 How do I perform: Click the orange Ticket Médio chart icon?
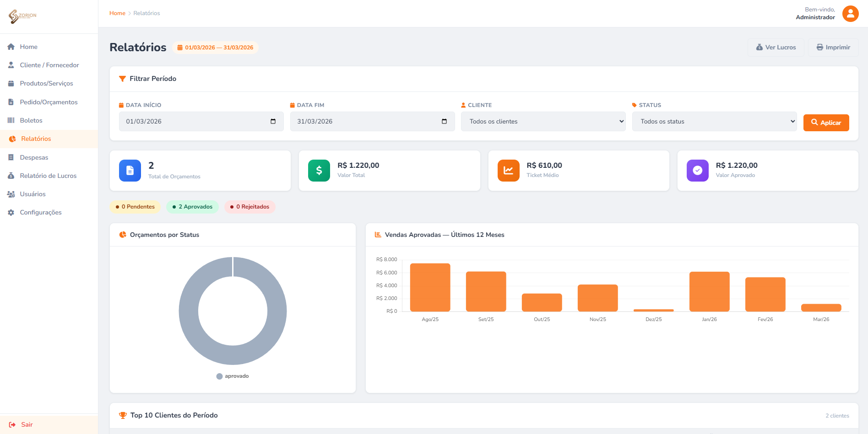508,171
